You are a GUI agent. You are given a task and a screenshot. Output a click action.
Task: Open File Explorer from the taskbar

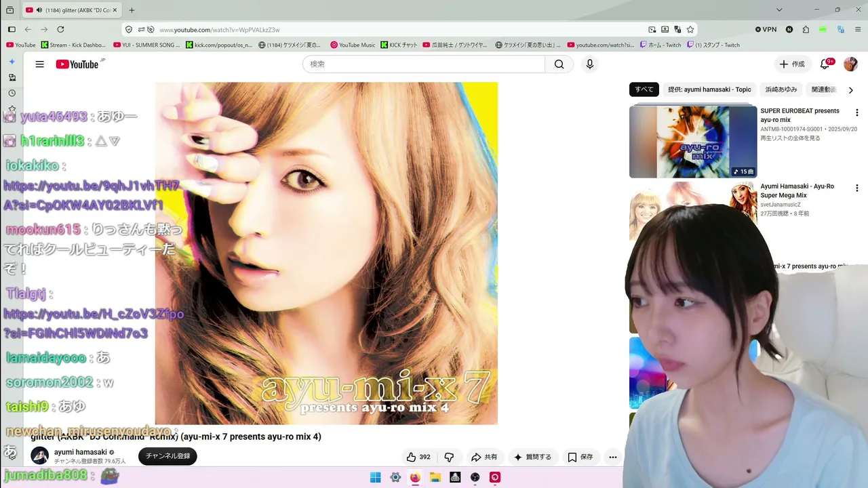(435, 477)
